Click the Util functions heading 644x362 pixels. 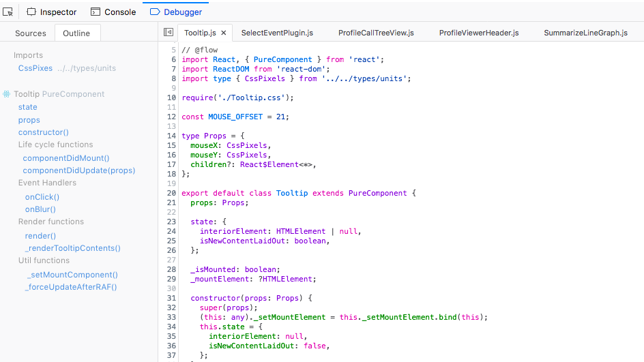click(44, 260)
